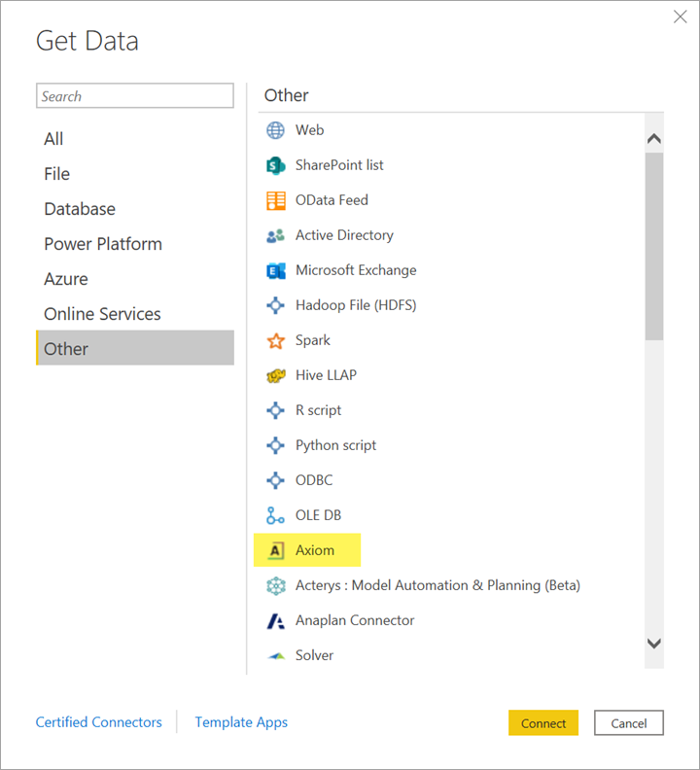The height and width of the screenshot is (770, 700).
Task: Click the Active Directory icon
Action: (x=276, y=235)
